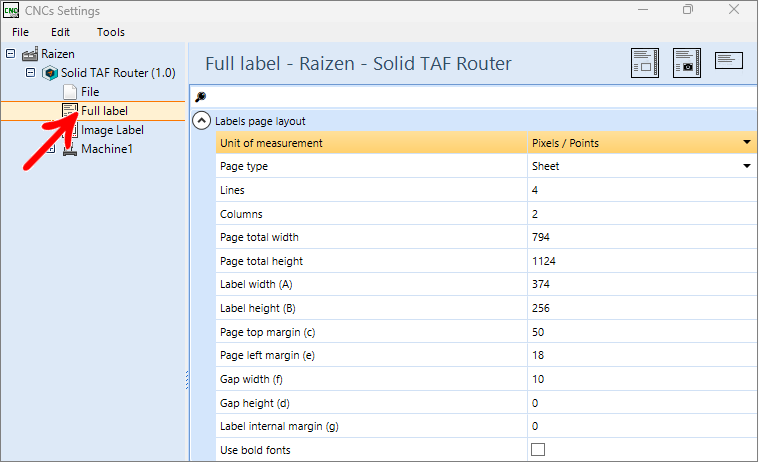Click Label width (A) value 374
The image size is (759, 462).
642,284
